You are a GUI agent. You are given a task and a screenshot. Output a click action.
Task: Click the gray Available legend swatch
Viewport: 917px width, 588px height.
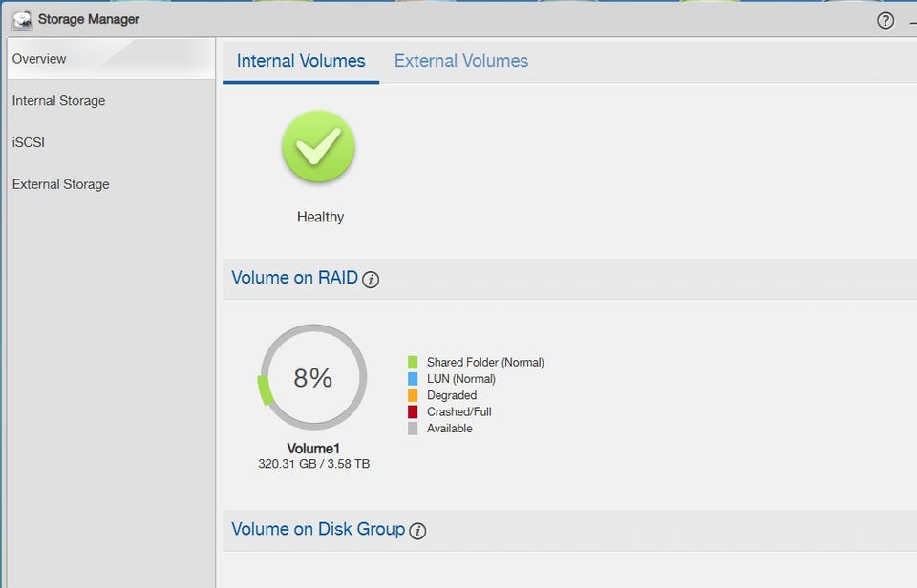tap(413, 429)
